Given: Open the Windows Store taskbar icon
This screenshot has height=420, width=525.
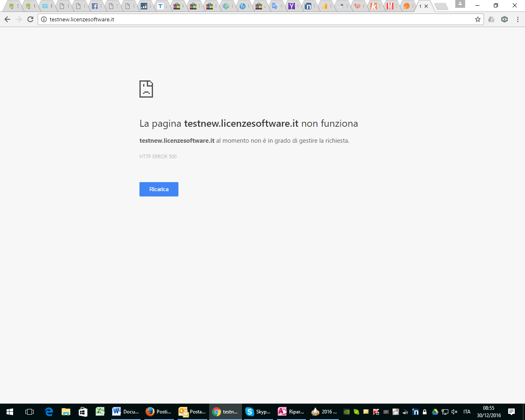Looking at the screenshot, I should tap(83, 412).
